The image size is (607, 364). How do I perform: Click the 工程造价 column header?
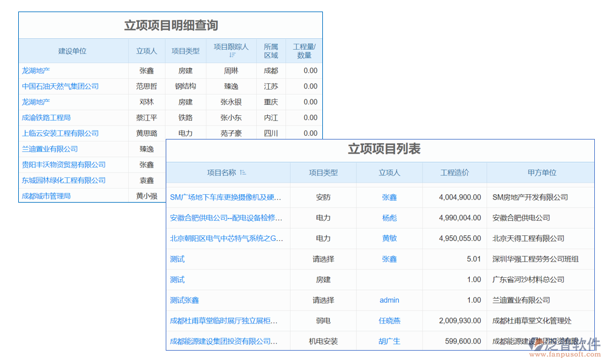tap(455, 173)
